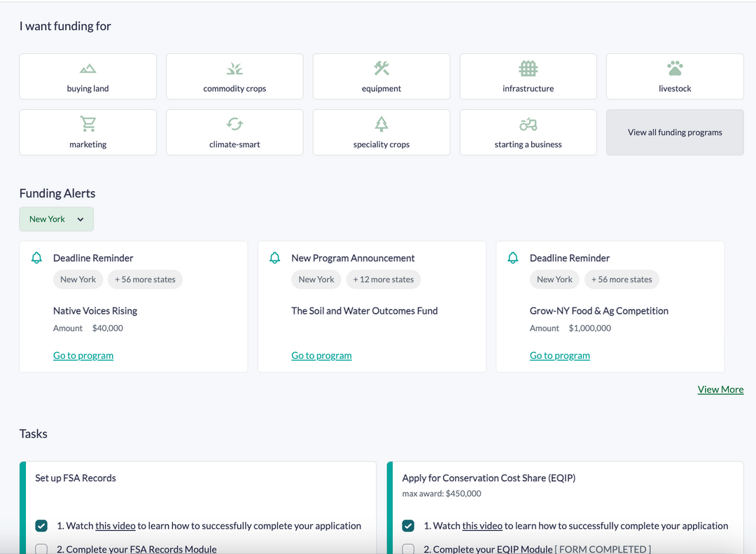Click the bell icon on the Grow-NY deadline reminder
Image resolution: width=756 pixels, height=554 pixels.
(x=513, y=257)
